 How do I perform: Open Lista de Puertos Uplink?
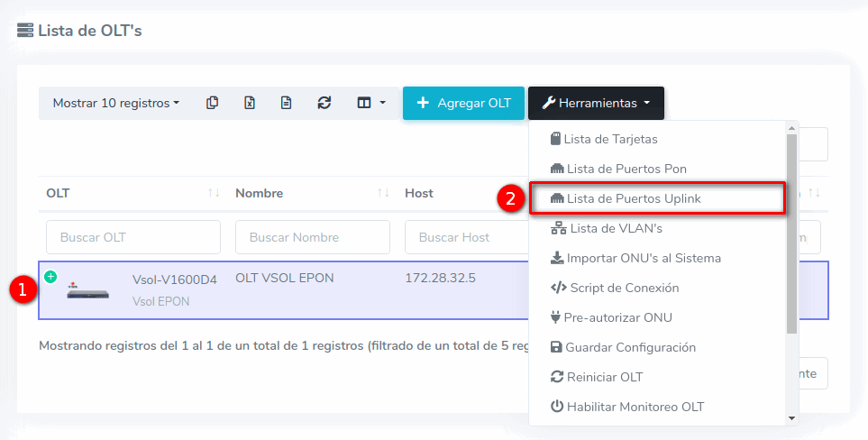(633, 198)
